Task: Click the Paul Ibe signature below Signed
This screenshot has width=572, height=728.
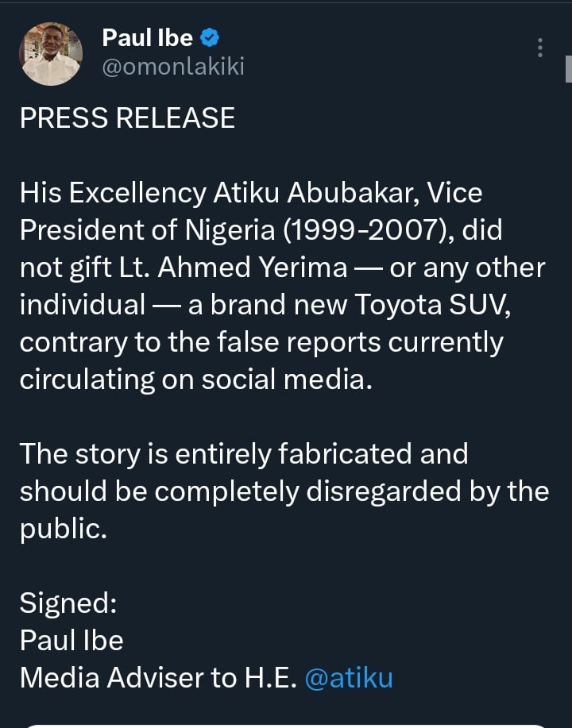Action: pos(71,640)
